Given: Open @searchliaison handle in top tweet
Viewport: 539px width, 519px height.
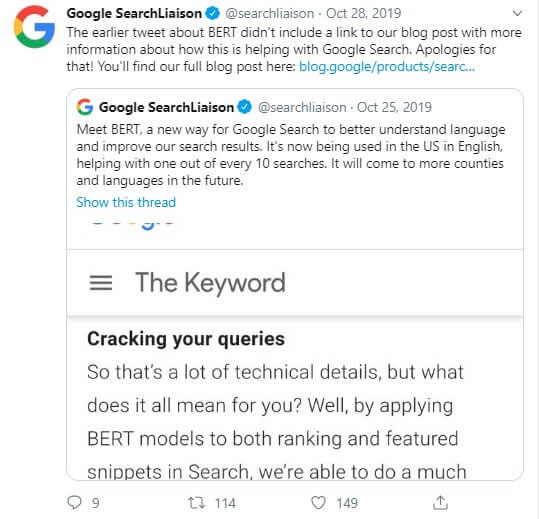Looking at the screenshot, I should point(270,13).
